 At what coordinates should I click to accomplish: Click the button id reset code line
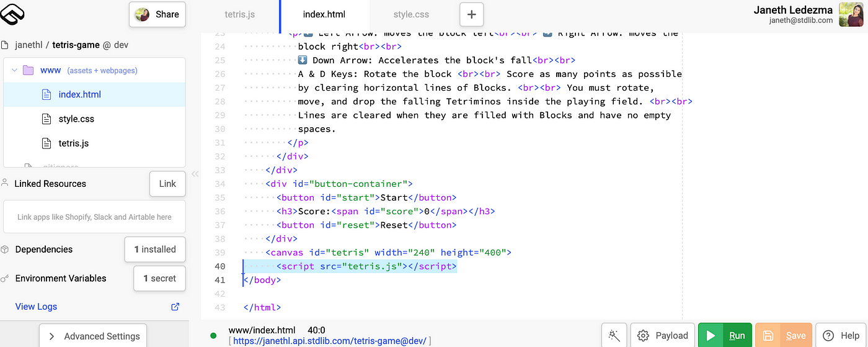(366, 225)
